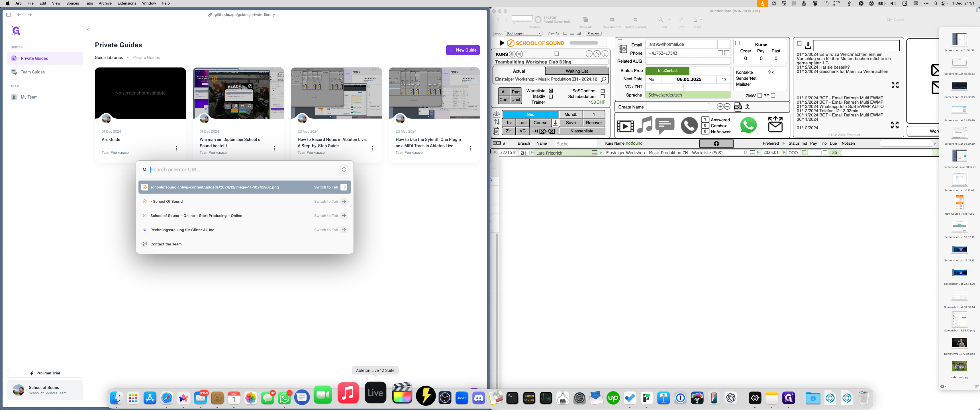The width and height of the screenshot is (980, 410).
Task: Toggle the checkbox in the Kurse box
Action: click(737, 43)
